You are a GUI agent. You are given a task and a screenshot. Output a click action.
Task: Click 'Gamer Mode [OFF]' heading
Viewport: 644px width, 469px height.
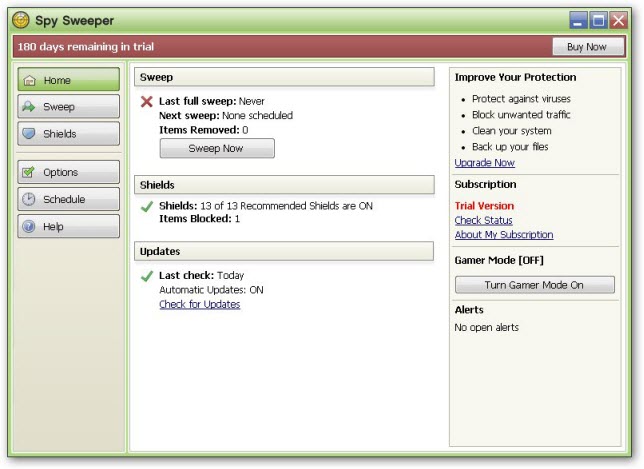point(499,260)
